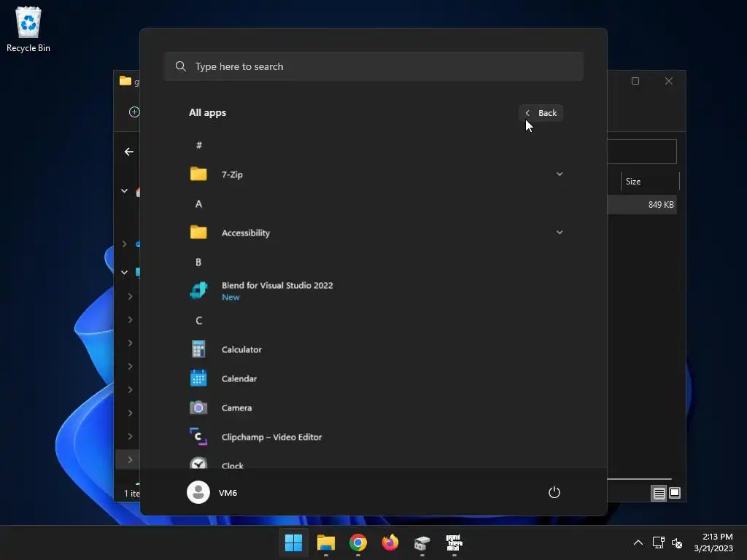The height and width of the screenshot is (560, 747).
Task: Open the GTA game icon on taskbar
Action: pyautogui.click(x=454, y=542)
